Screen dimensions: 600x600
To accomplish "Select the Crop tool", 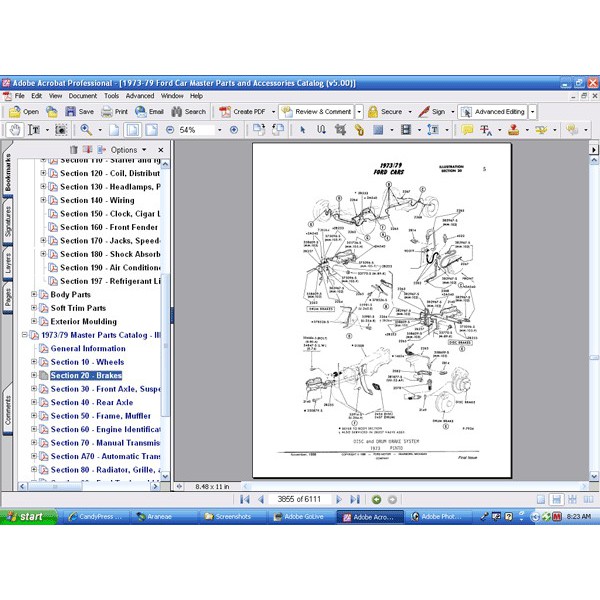I will (340, 130).
